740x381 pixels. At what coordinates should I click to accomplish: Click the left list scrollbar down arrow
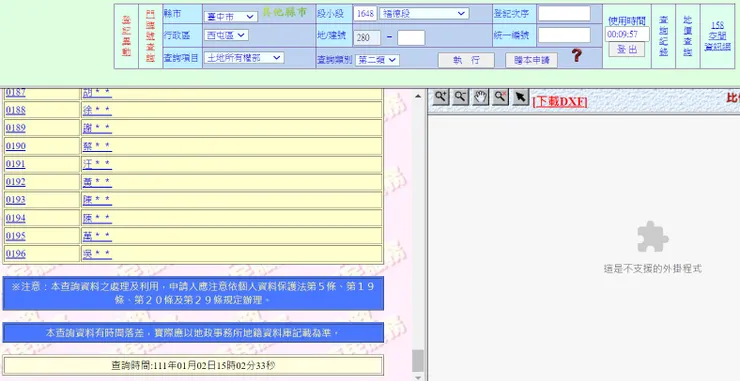click(x=418, y=377)
